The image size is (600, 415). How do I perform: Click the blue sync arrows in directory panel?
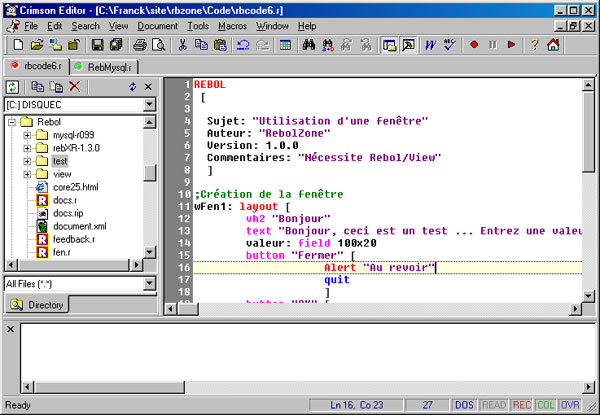132,87
